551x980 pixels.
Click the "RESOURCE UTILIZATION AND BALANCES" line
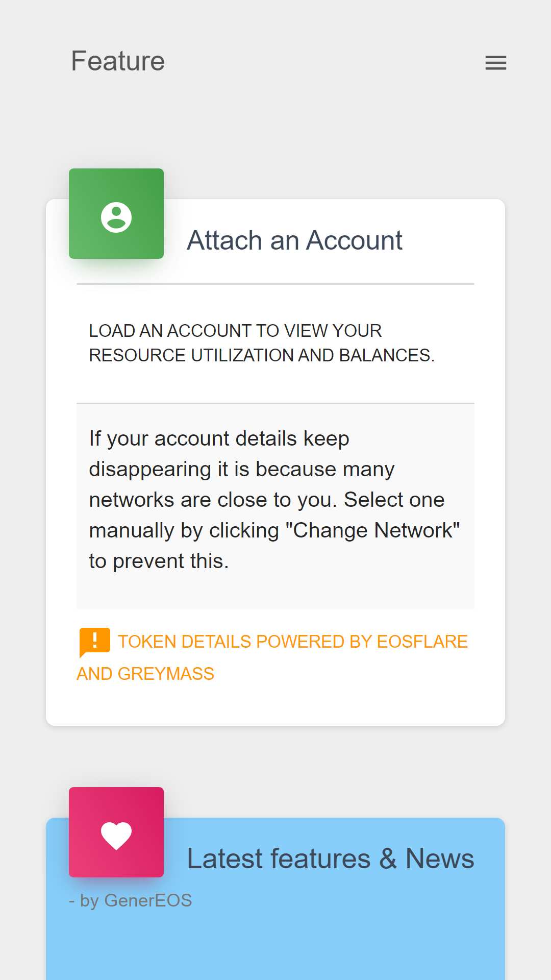coord(262,355)
